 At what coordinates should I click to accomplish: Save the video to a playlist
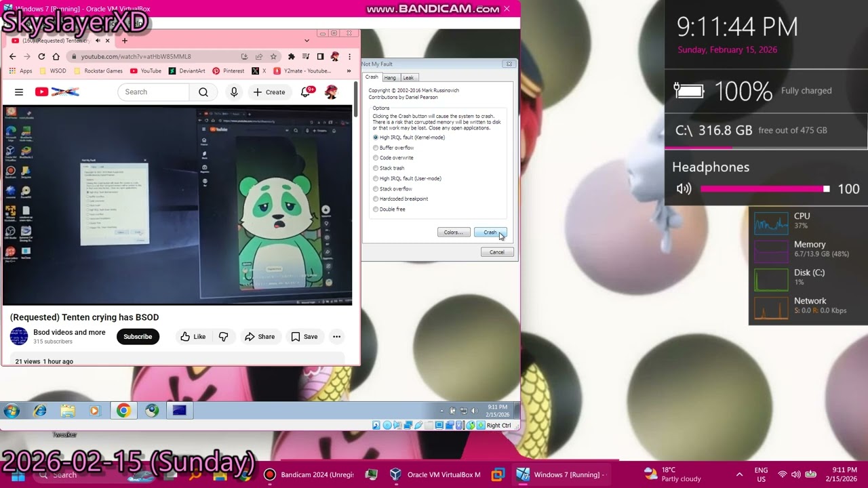[304, 337]
